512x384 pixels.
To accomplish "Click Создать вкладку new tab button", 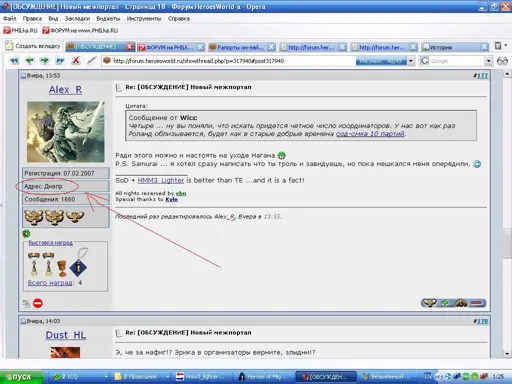I will [33, 46].
